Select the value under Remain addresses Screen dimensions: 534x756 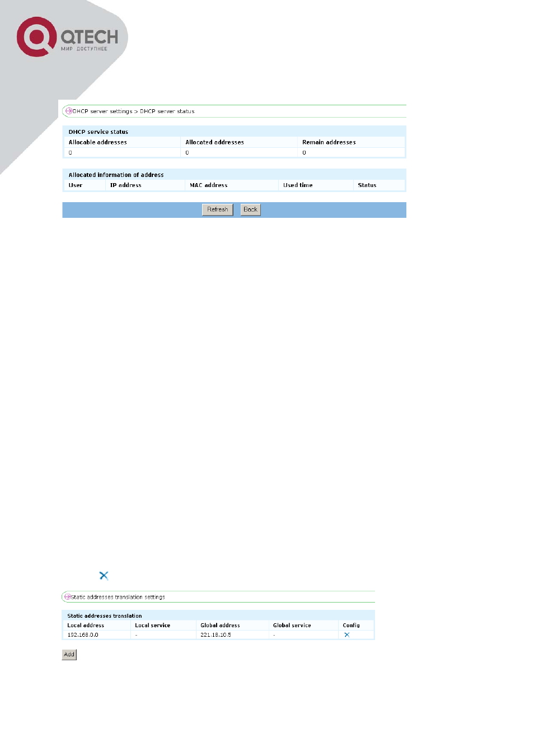[305, 152]
